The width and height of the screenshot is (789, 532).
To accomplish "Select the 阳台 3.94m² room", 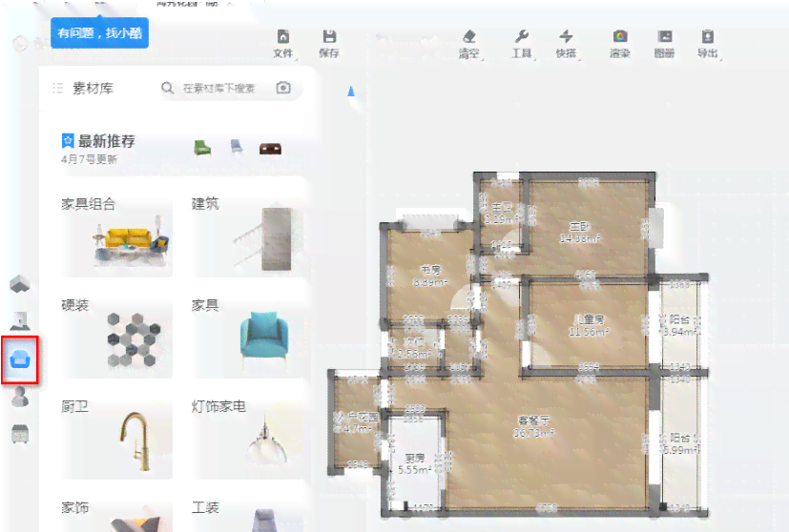I will point(678,325).
